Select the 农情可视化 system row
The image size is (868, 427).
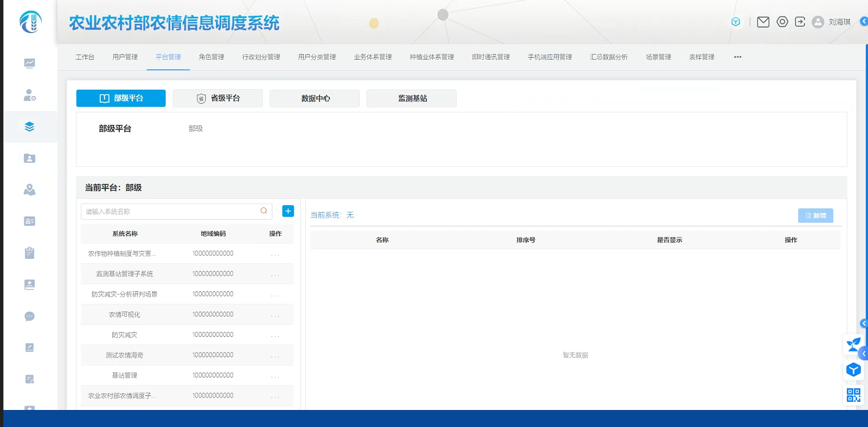(x=187, y=315)
